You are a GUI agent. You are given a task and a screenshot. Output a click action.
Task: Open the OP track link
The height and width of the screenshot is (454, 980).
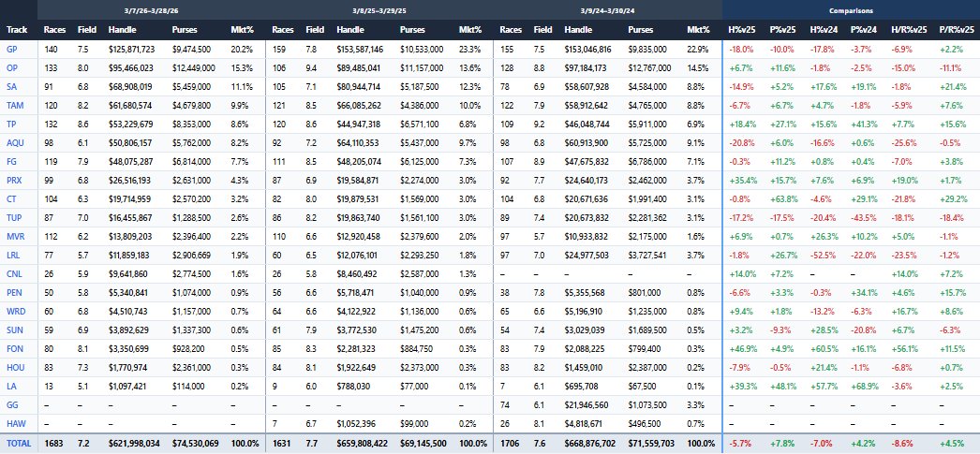point(12,68)
